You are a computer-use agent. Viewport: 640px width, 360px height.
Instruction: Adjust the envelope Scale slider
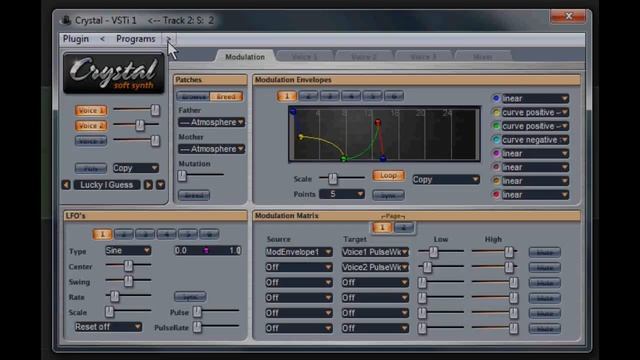[x=333, y=178]
